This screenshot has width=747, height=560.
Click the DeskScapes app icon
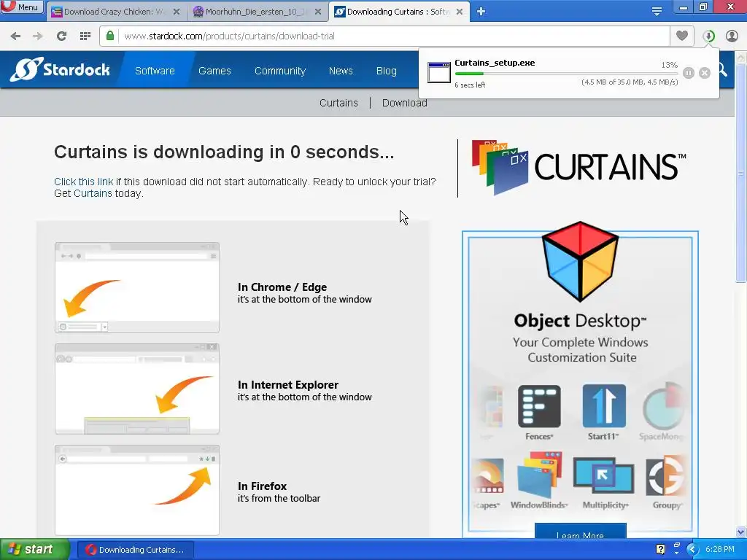[488, 476]
